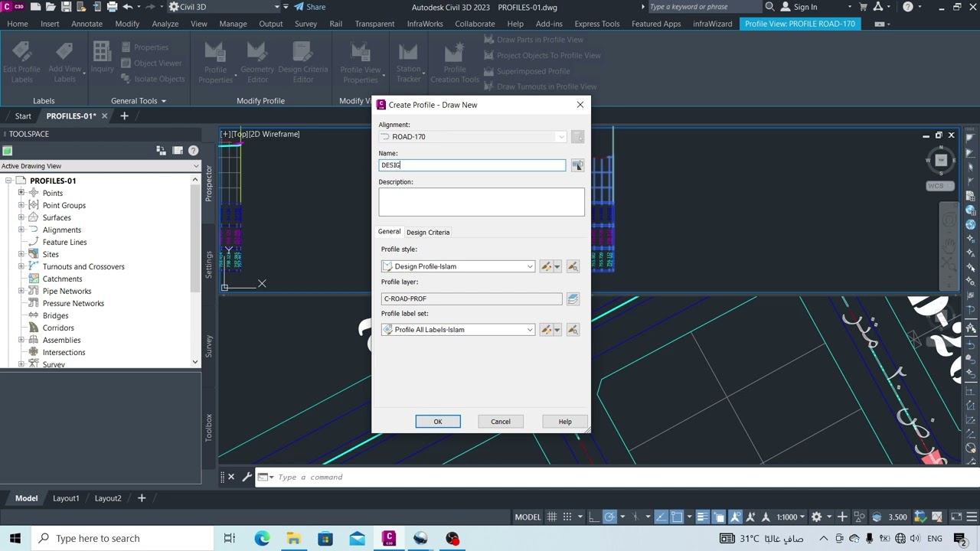The height and width of the screenshot is (551, 980).
Task: Expand the General Tools panel
Action: [139, 101]
